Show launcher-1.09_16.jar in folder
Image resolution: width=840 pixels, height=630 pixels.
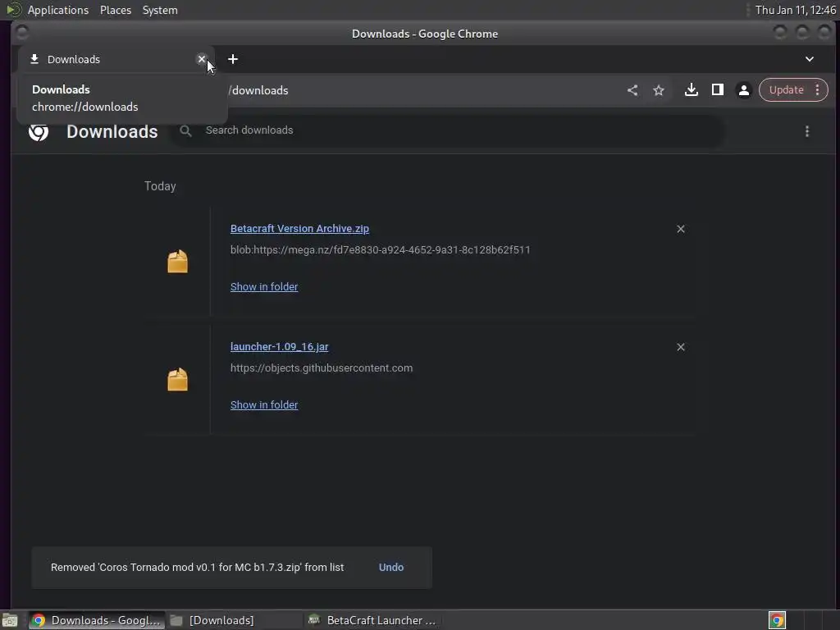[x=264, y=405]
